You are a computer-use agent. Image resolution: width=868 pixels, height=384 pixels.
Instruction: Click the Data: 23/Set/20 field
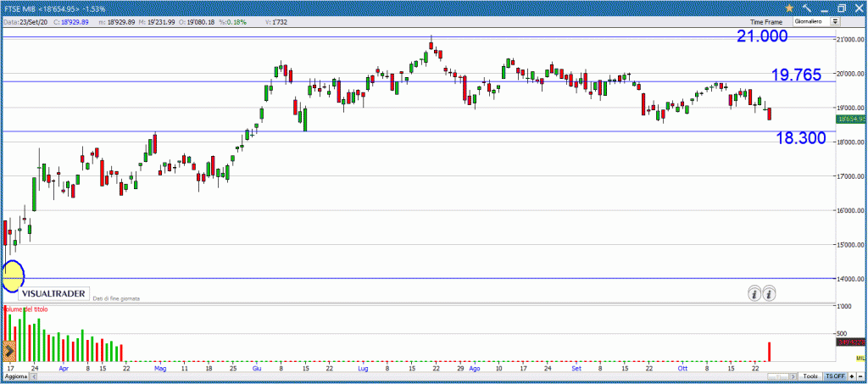pos(24,22)
